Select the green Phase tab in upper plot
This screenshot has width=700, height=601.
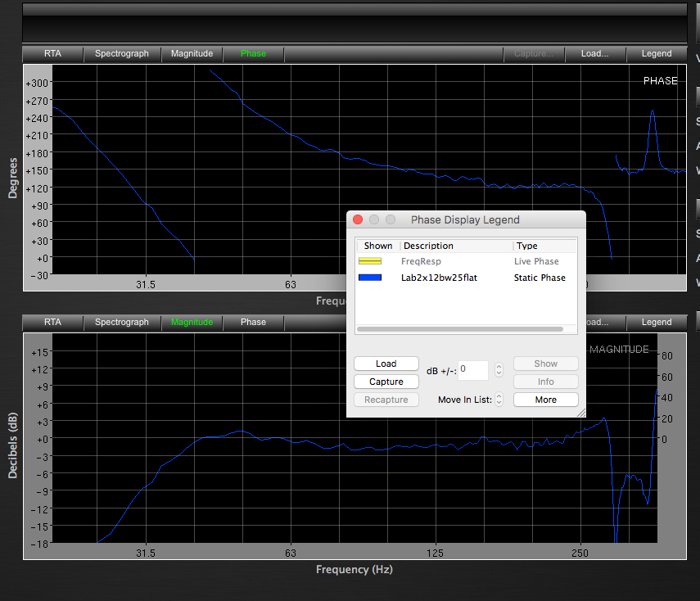tap(253, 53)
